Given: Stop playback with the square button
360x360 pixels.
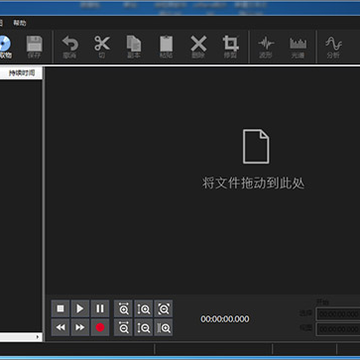Looking at the screenshot, I should 60,308.
